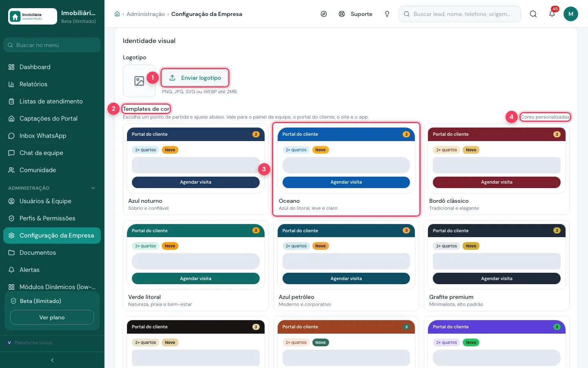
Task: Open Inbox WhatsApp
Action: [52, 136]
